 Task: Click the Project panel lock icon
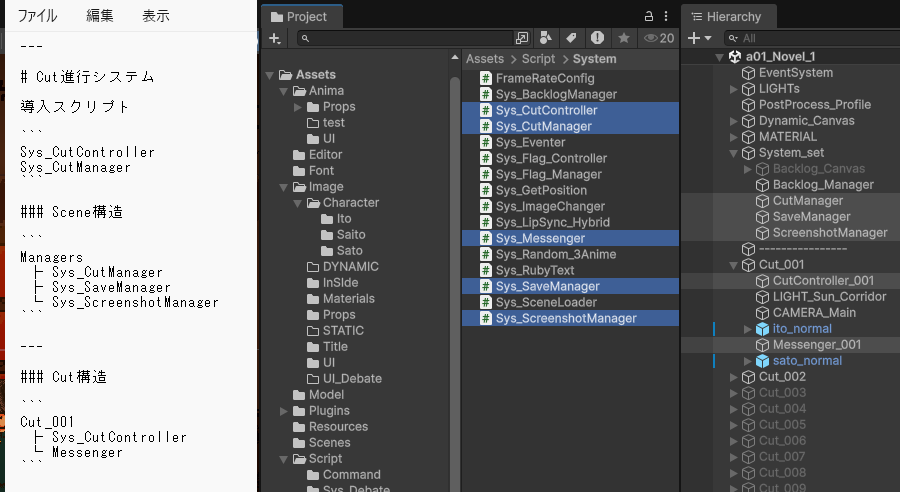point(648,16)
